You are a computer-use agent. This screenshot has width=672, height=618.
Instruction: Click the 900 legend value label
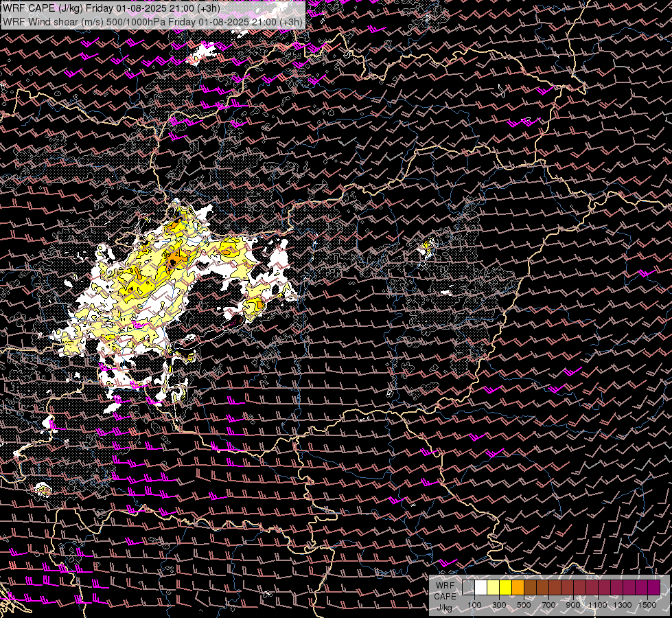573,605
